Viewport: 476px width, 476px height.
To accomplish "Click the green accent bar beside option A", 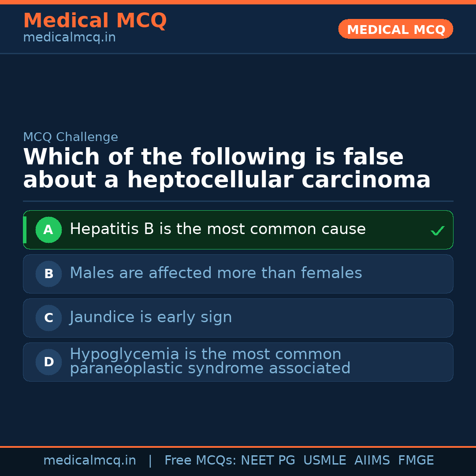I will tap(25, 230).
